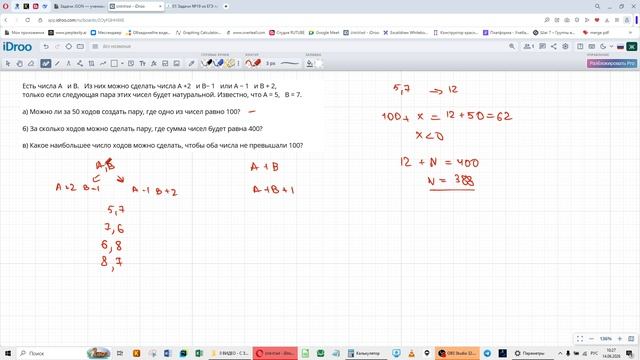Select the active pen drawing tool

(45, 63)
